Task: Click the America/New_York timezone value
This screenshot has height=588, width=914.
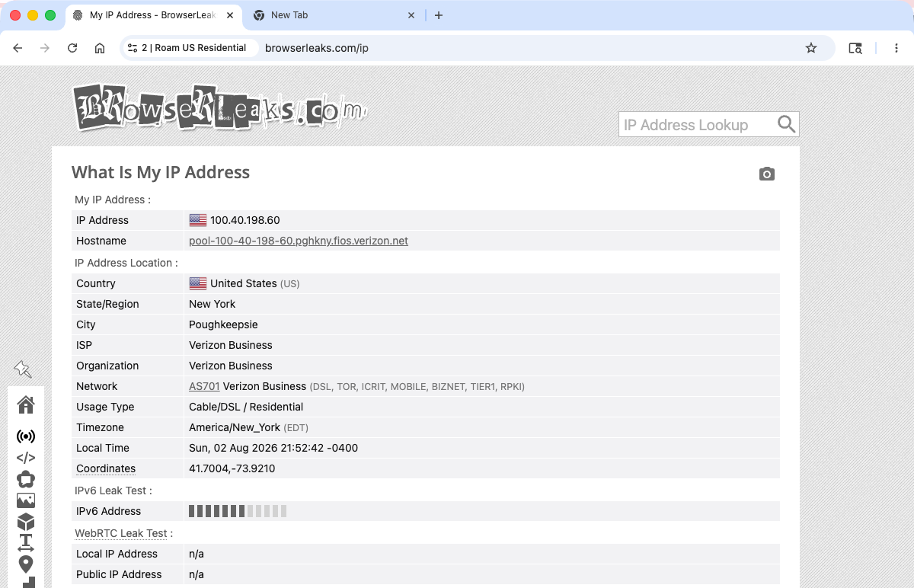Action: pos(235,427)
